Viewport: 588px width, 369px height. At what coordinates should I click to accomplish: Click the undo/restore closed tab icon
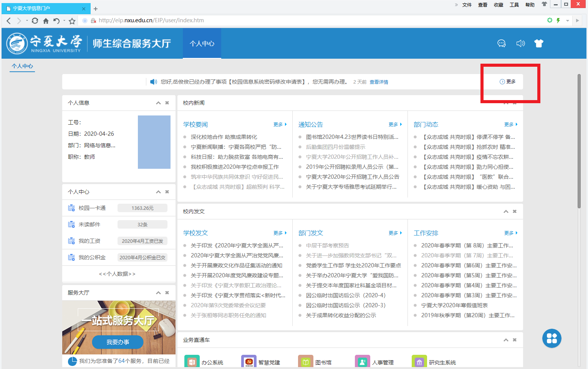point(56,21)
